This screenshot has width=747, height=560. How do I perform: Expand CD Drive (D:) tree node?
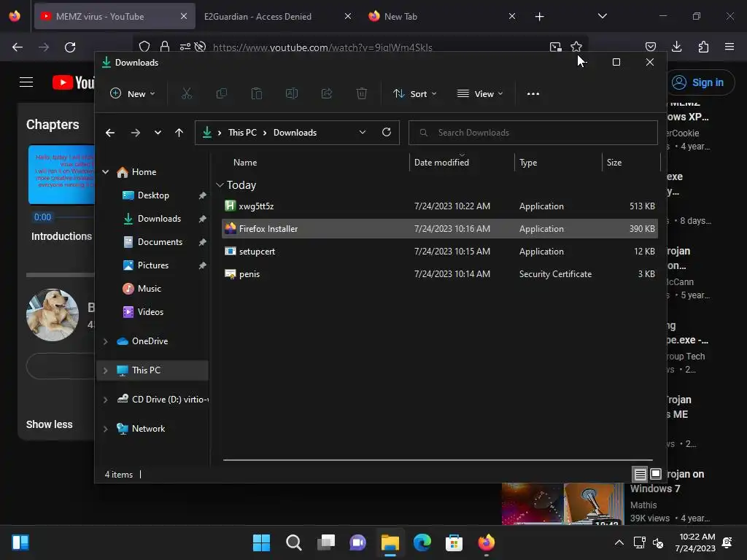tap(105, 400)
